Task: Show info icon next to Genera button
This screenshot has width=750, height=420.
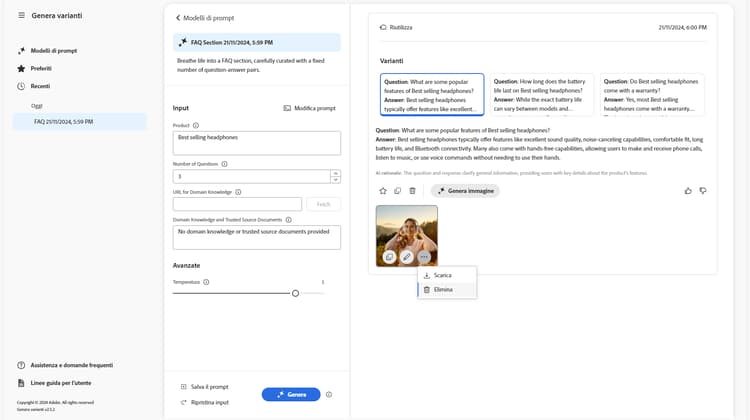Action: (x=329, y=395)
